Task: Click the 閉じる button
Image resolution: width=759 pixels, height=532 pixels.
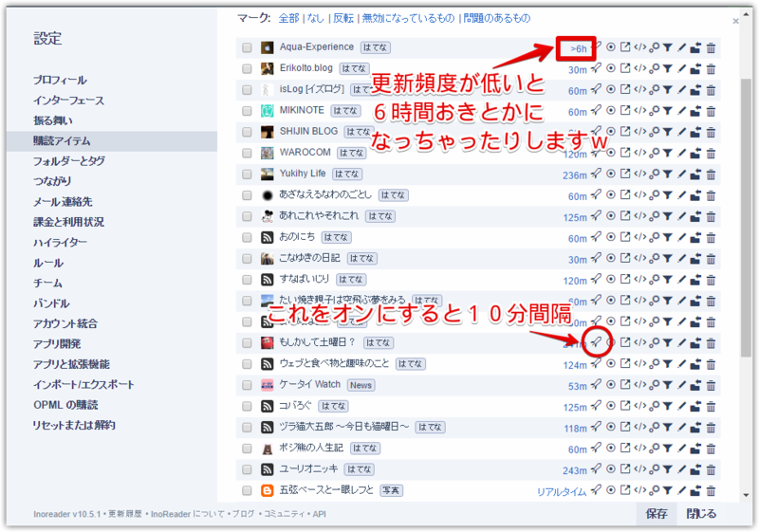Action: (x=701, y=513)
